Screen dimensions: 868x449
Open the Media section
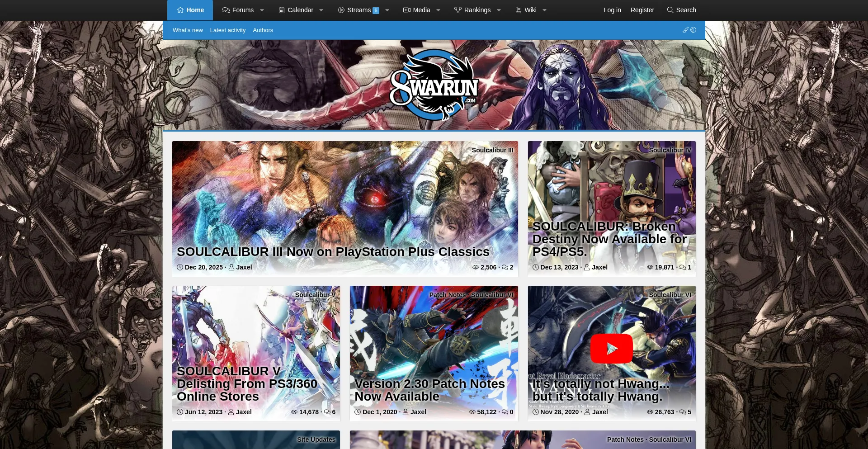(x=416, y=10)
